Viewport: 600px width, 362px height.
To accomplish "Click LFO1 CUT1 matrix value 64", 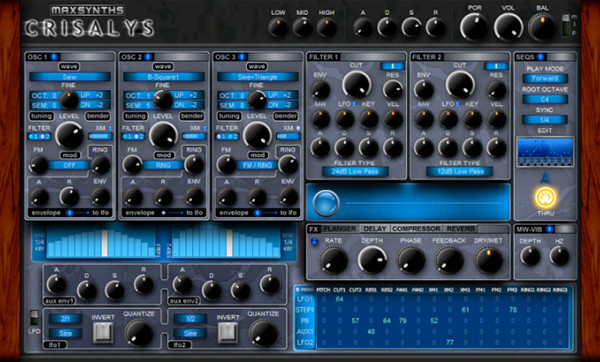I will 339,299.
